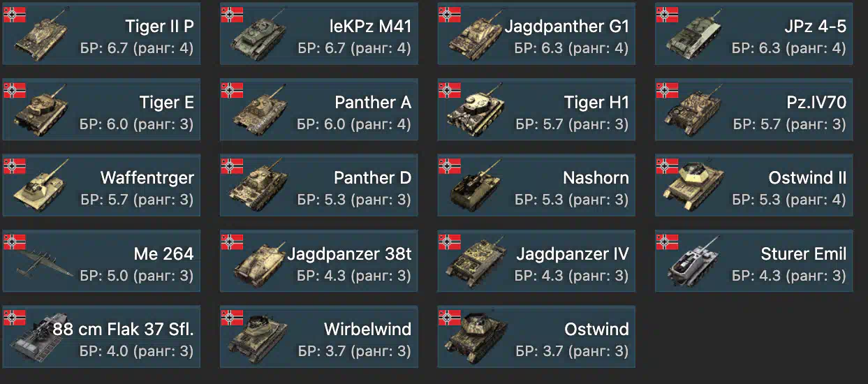
Task: Select the Jagdpanzer 38t card
Action: pos(318,260)
